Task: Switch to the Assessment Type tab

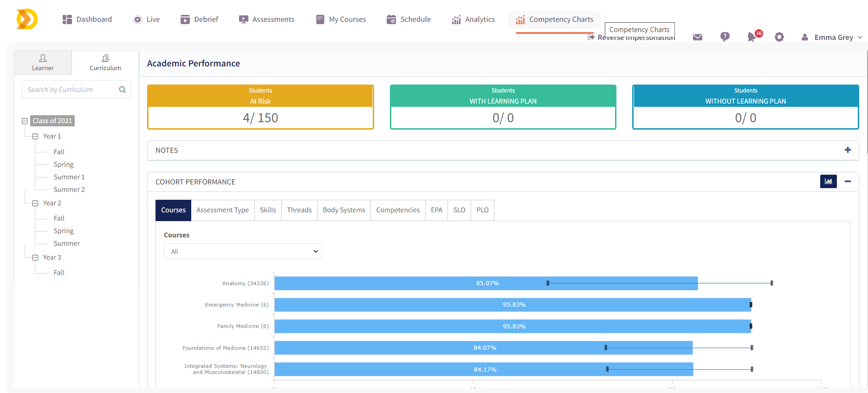Action: click(222, 210)
